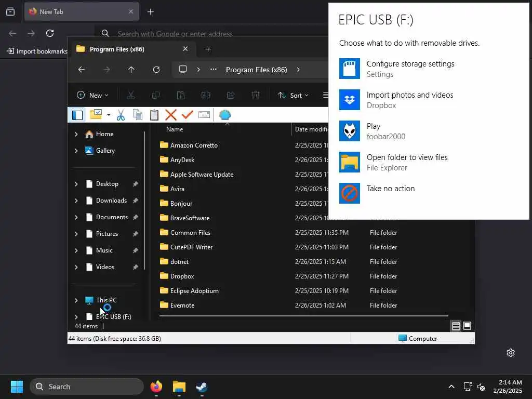The image size is (532, 399).
Task: Choose Configure storage settings for EPIC USB
Action: click(429, 69)
